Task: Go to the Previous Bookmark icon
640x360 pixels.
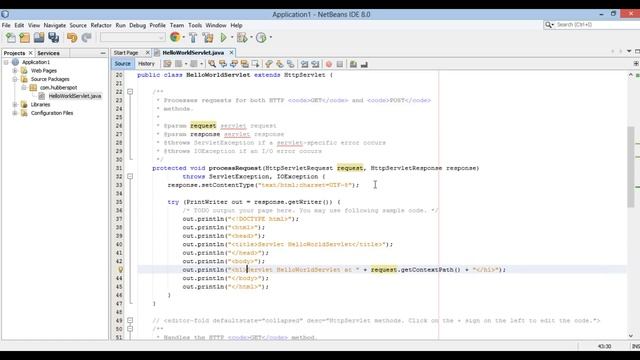Action: (269, 64)
